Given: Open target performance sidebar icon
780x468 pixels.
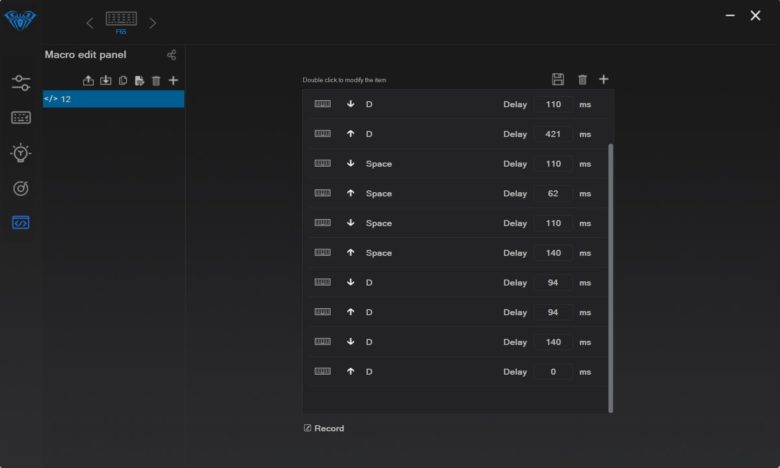Looking at the screenshot, I should 20,188.
